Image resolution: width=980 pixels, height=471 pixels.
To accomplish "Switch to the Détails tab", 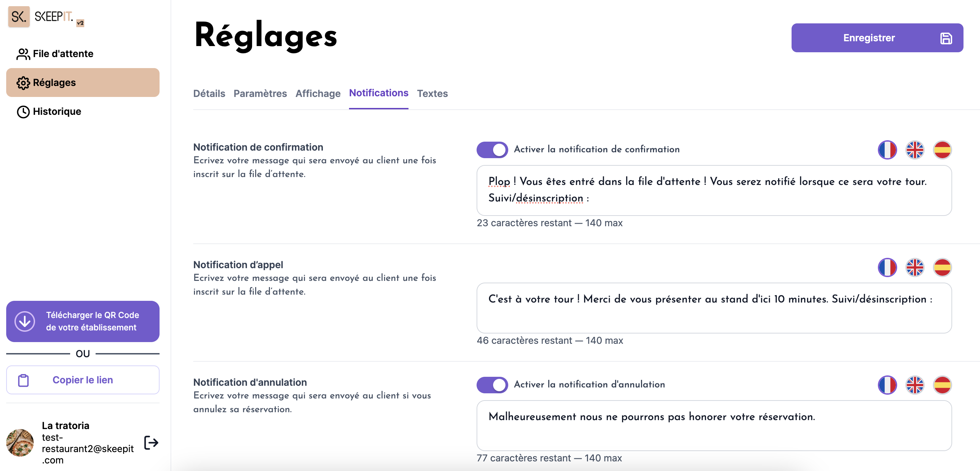I will click(x=208, y=94).
